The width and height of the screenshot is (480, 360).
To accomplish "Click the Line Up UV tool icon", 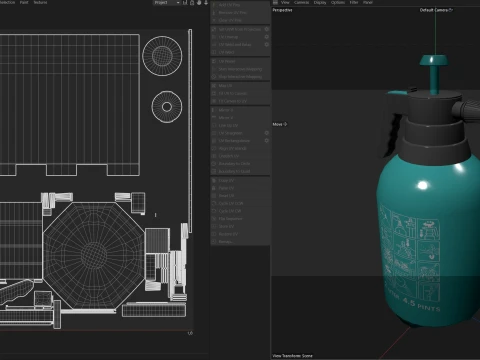I will pos(214,125).
